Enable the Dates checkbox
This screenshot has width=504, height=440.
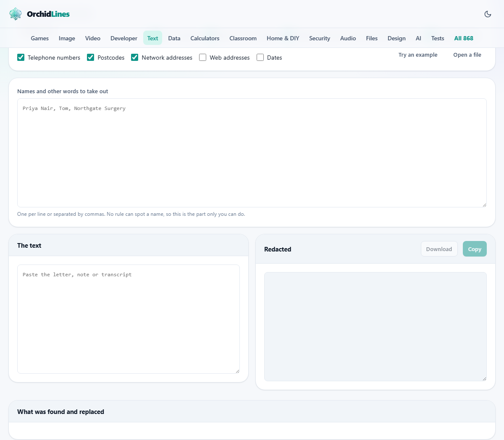(260, 58)
